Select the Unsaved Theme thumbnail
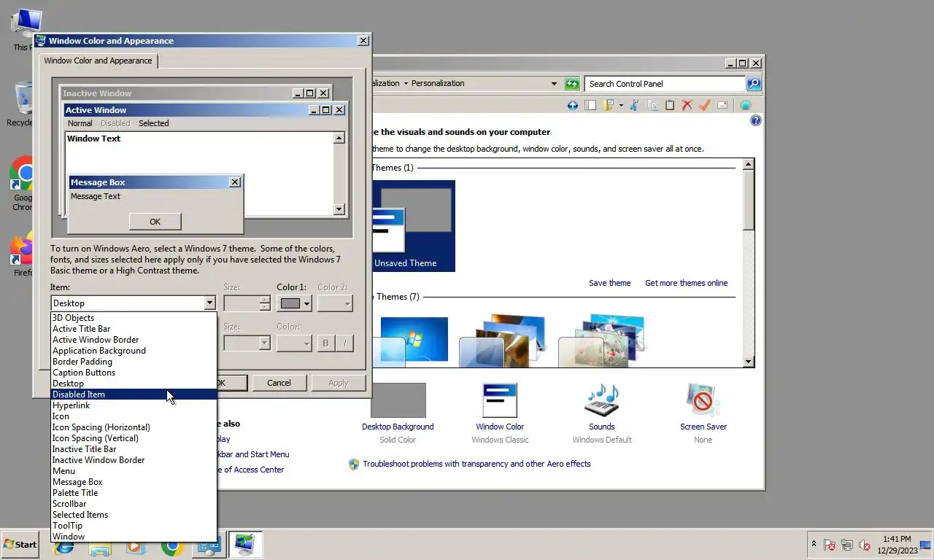 coord(414,226)
